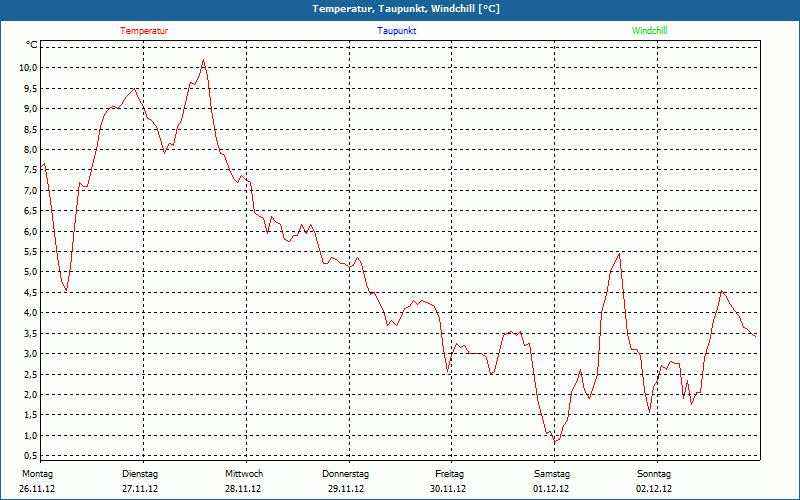
Task: Click the 4,0 y-axis value
Action: 31,313
